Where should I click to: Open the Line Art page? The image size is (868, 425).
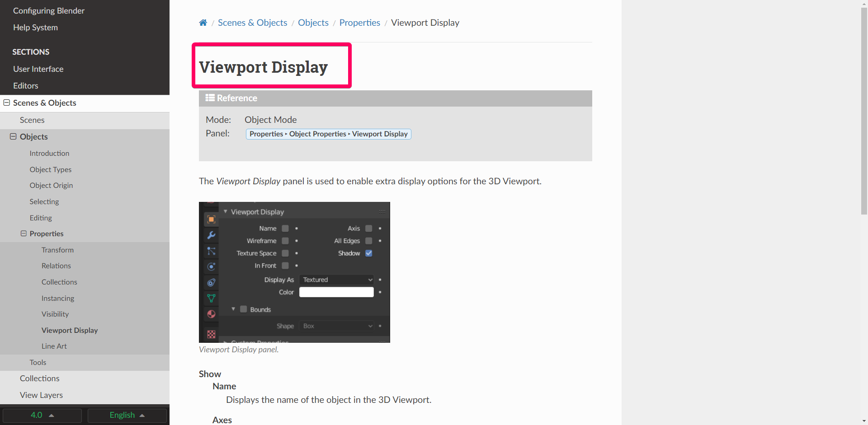tap(54, 346)
